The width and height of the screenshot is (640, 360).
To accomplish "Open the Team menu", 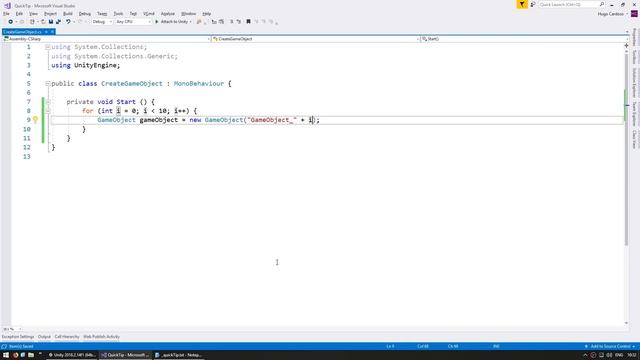I will click(x=102, y=14).
